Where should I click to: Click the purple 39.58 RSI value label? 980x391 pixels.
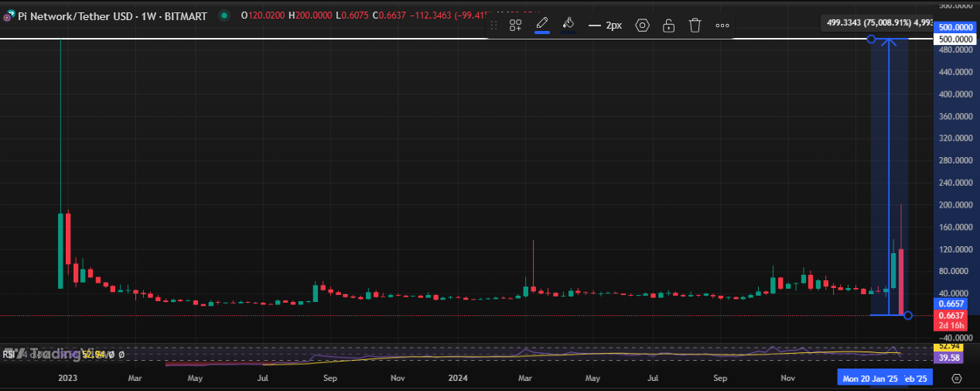(x=951, y=358)
